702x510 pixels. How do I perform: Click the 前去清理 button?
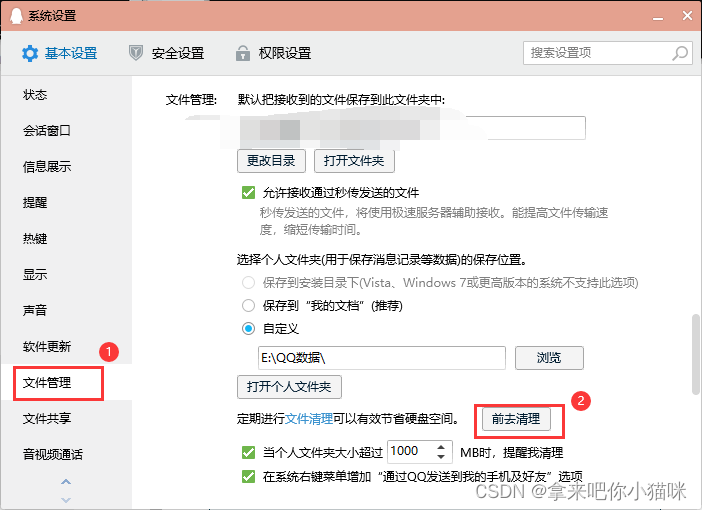(516, 419)
